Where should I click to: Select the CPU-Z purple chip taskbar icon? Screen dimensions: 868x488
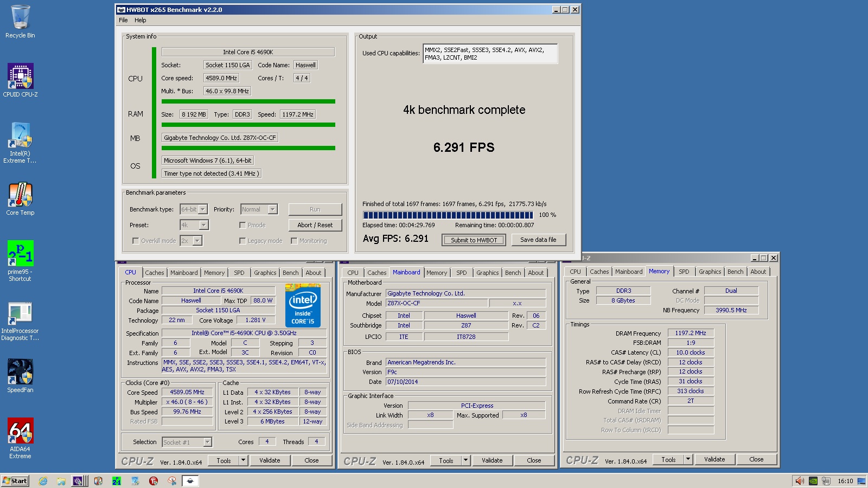pos(78,481)
